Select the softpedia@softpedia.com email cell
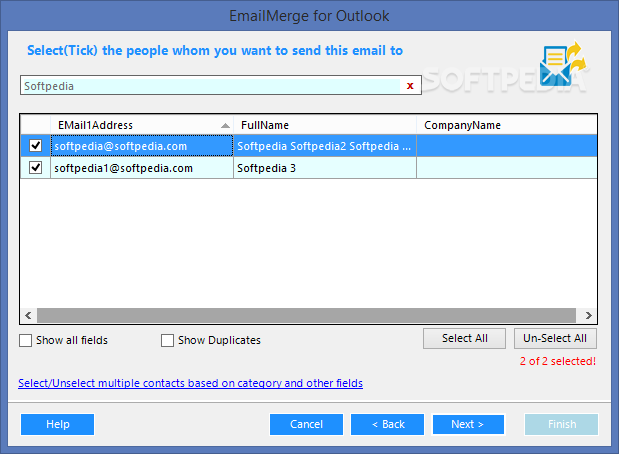Screen dimensions: 619x454 [142, 146]
